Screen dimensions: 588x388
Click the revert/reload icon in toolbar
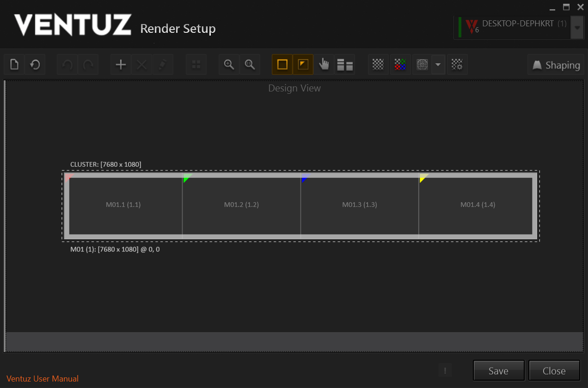(35, 65)
